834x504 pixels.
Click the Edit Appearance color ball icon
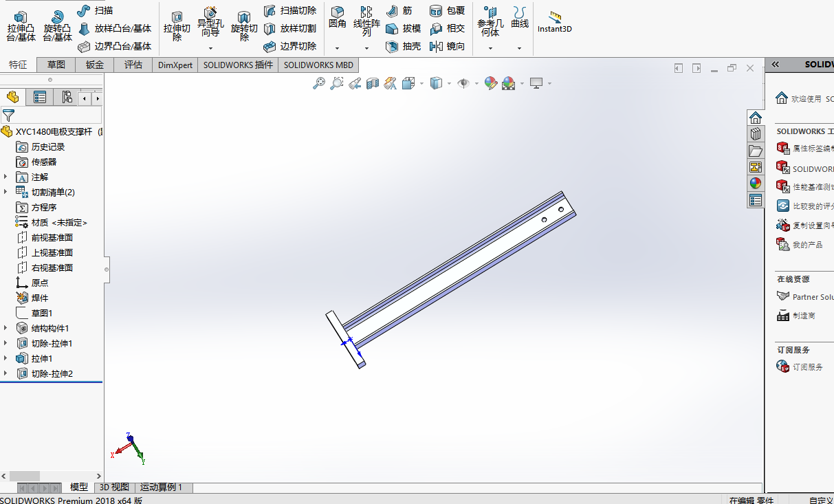[490, 83]
